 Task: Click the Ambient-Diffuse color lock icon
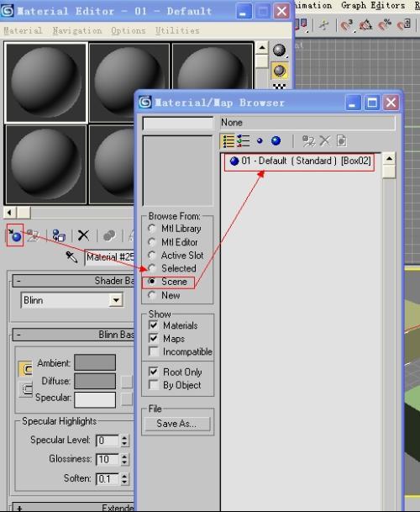25,369
